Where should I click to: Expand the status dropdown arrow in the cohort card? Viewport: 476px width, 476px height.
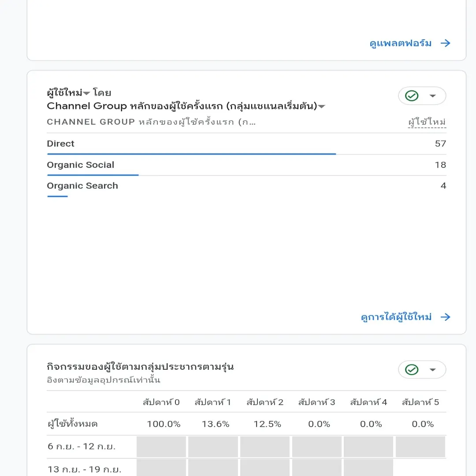click(x=433, y=370)
